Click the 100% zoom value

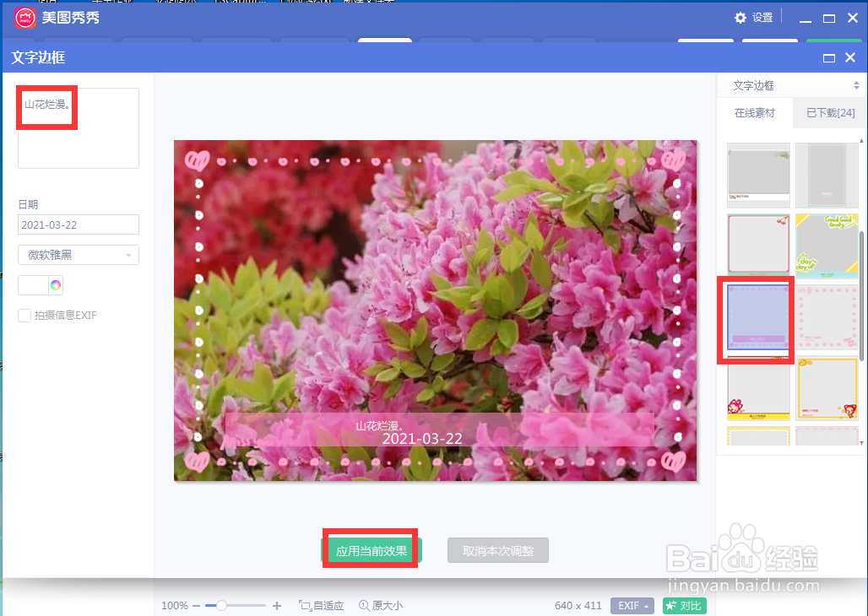tap(175, 606)
